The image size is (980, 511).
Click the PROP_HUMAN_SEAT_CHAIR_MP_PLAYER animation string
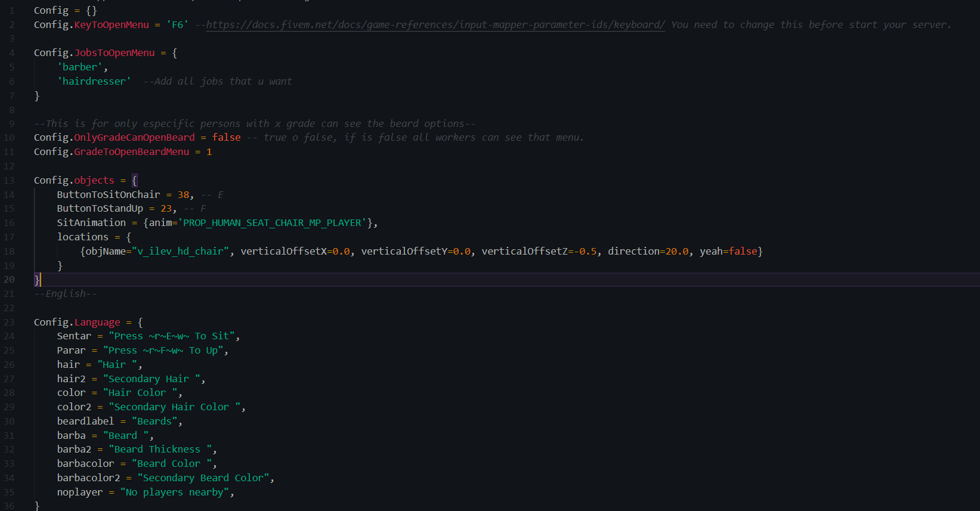[272, 223]
